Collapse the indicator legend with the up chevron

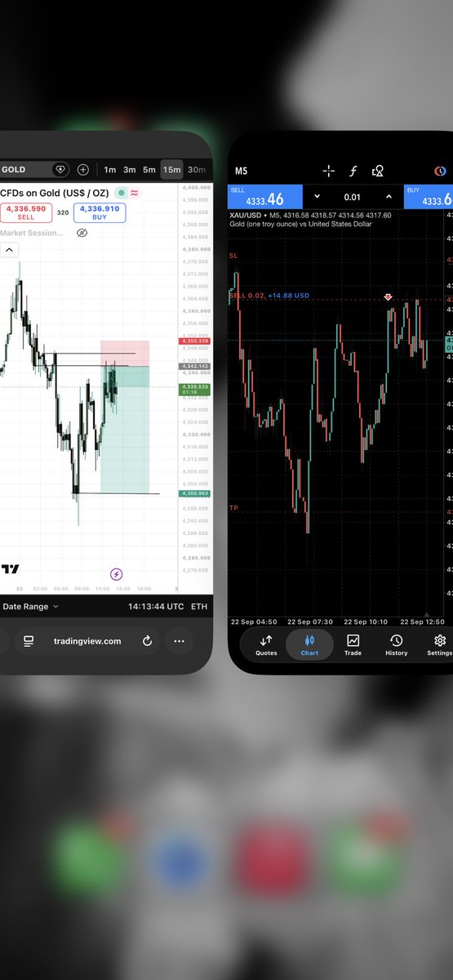tap(9, 250)
